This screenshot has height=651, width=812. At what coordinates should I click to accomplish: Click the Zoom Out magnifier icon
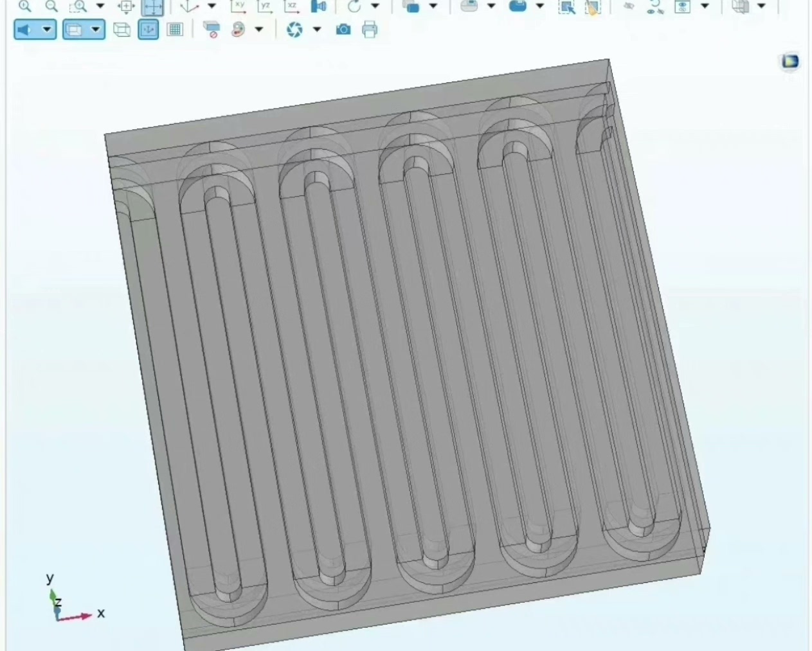(x=51, y=6)
